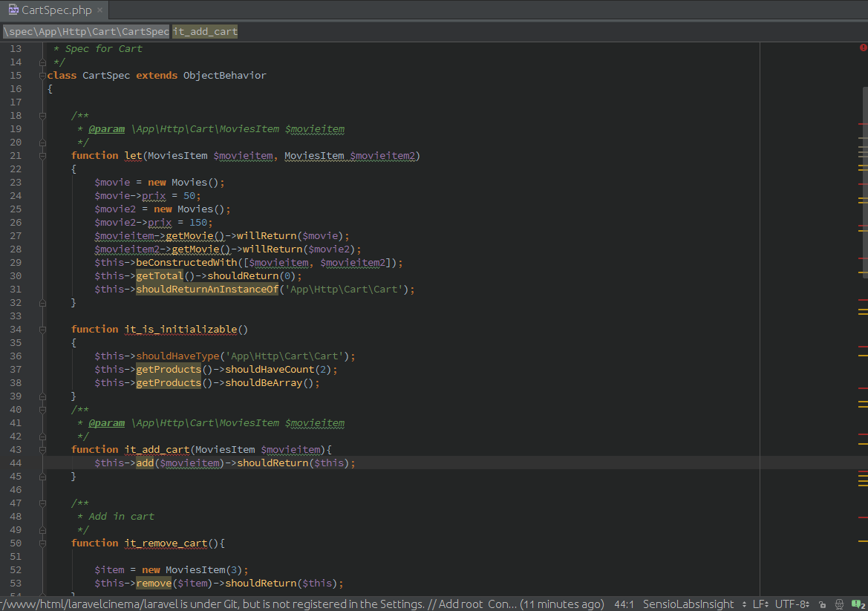The width and height of the screenshot is (868, 611).
Task: Click the beConstructedWith call on line 29
Action: 186,262
